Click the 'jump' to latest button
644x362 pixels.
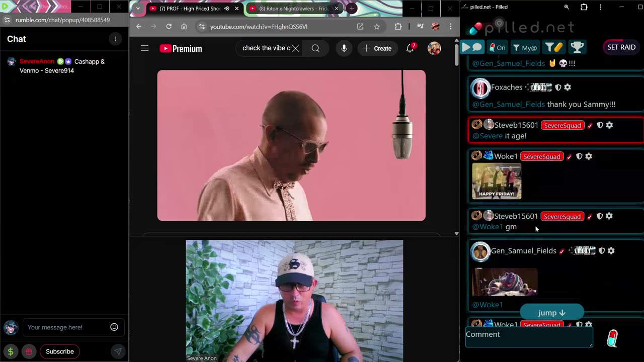[552, 313]
